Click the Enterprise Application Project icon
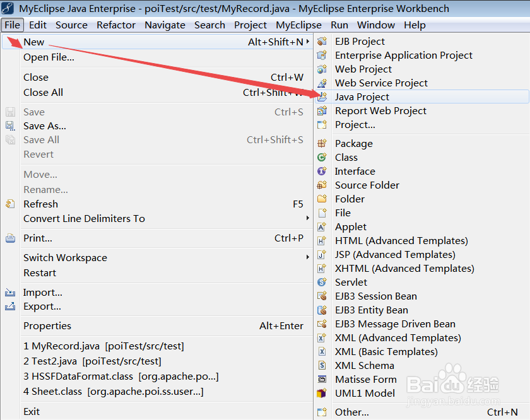The width and height of the screenshot is (530, 420). (322, 55)
